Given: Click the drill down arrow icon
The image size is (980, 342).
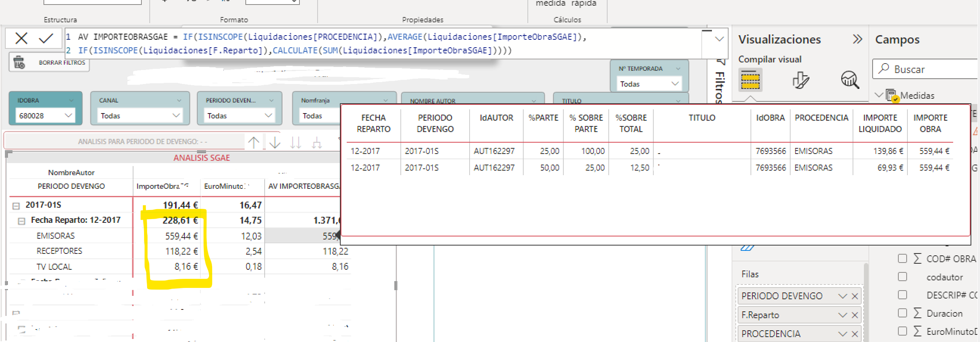Looking at the screenshot, I should coord(274,142).
